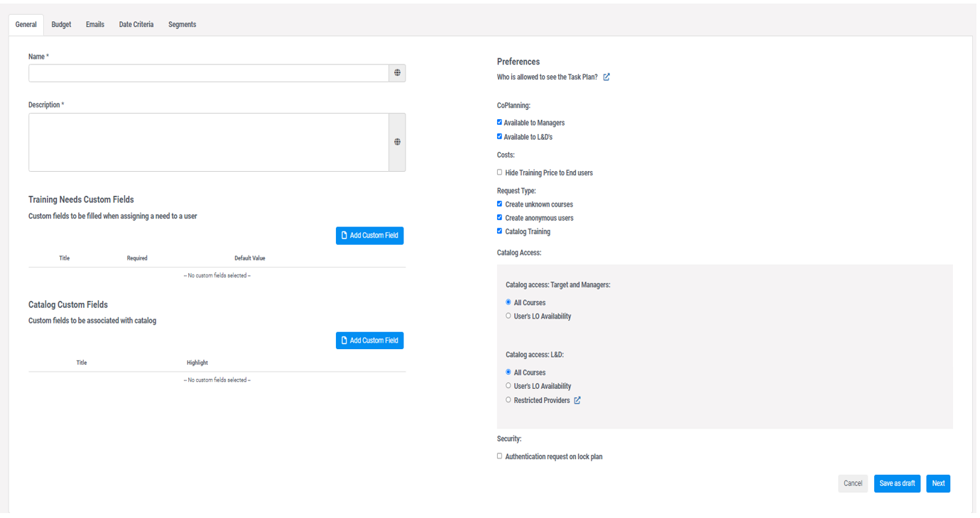This screenshot has width=980, height=518.
Task: Toggle Create unknown courses checkbox
Action: (499, 204)
